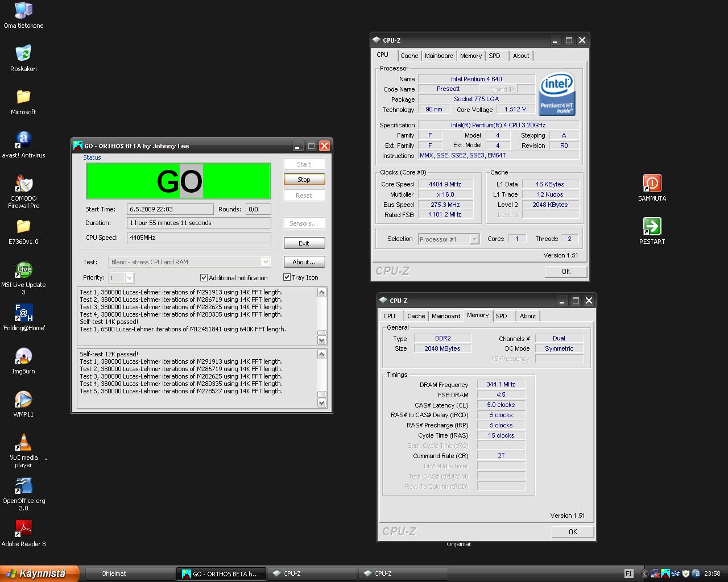Click the DRAM Frequency value 344.1 MHz
The image size is (728, 582).
[x=501, y=384]
